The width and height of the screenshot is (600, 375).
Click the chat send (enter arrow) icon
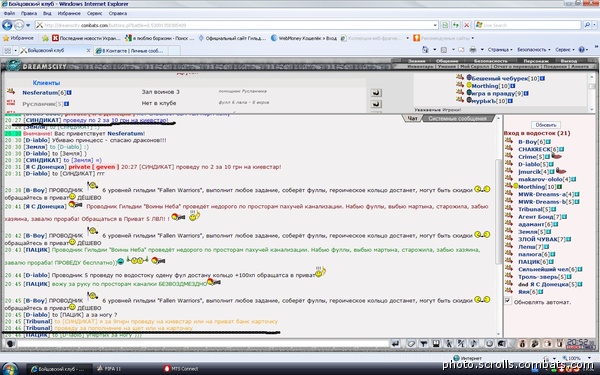395,344
